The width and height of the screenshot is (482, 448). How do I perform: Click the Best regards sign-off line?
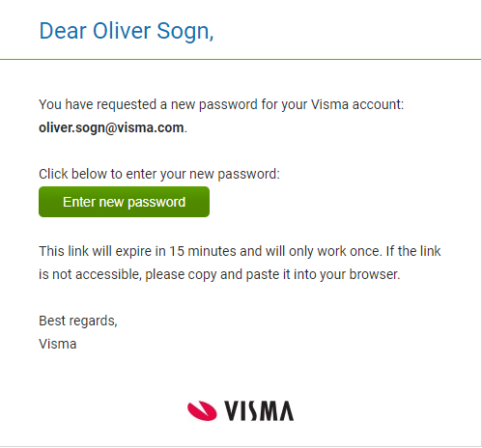point(78,321)
